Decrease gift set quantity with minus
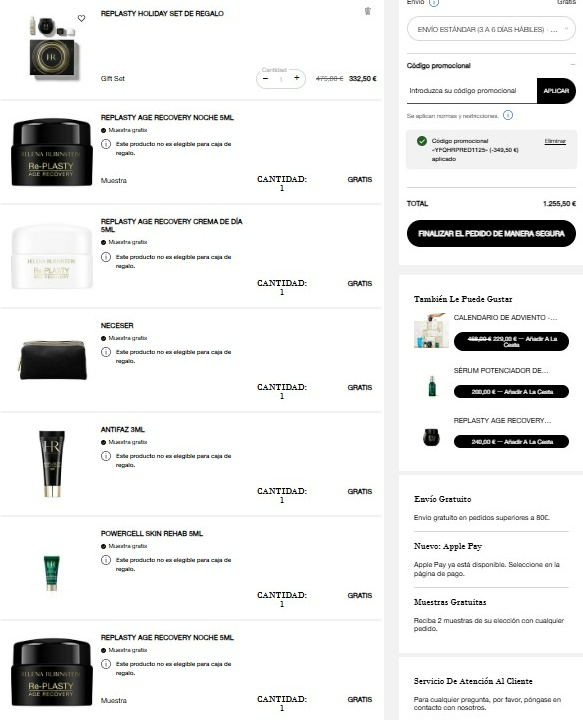Screen dimensions: 583x720 [265, 79]
